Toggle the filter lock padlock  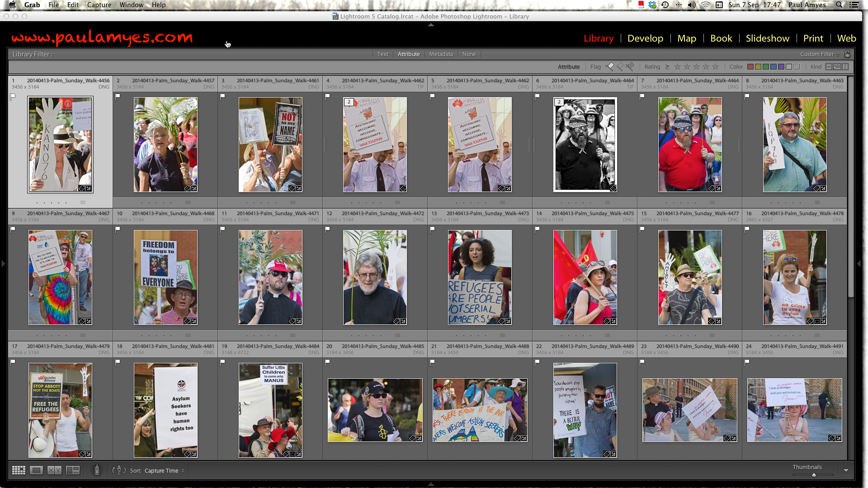pos(847,54)
